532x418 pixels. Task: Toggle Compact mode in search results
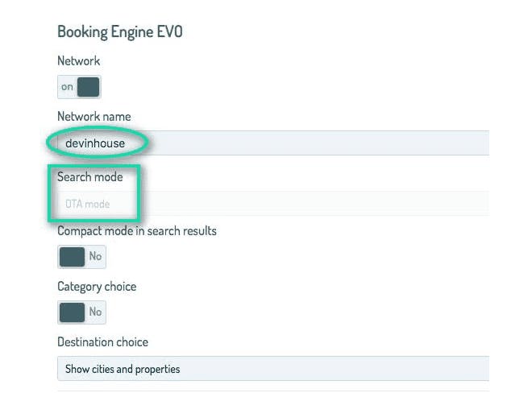[x=81, y=257]
